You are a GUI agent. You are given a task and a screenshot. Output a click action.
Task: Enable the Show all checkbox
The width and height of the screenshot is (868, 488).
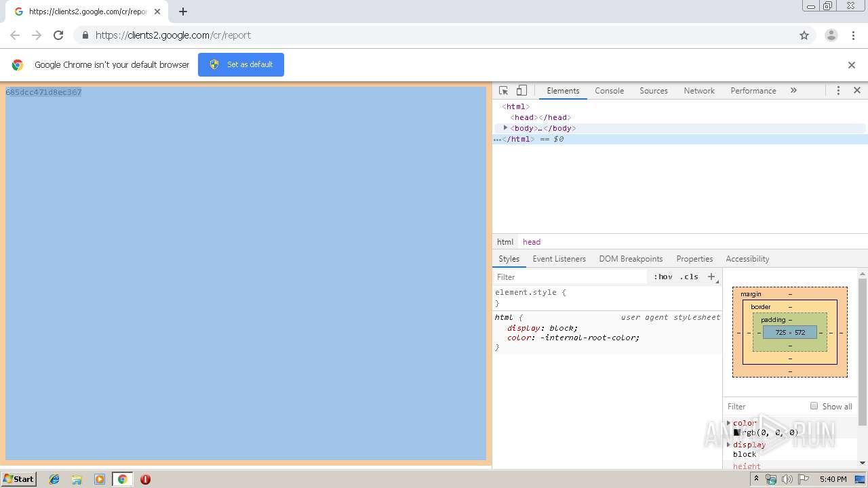tap(814, 406)
